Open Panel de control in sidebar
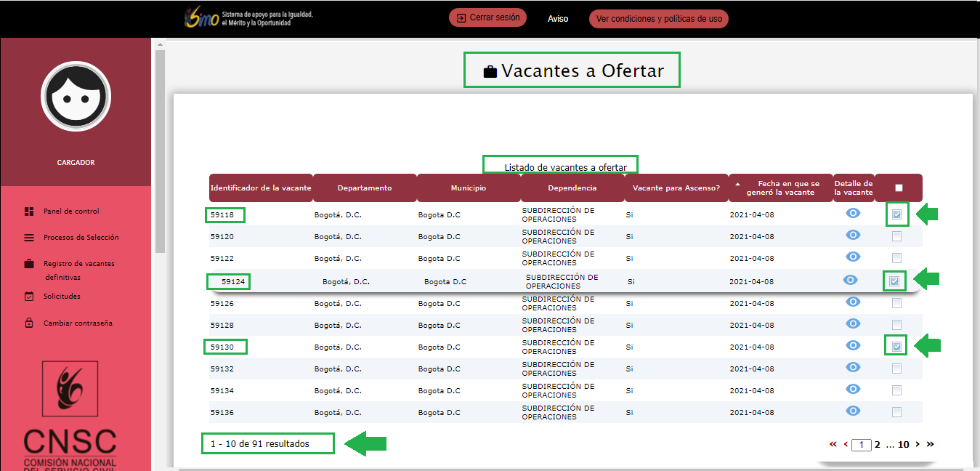The image size is (980, 471). pos(70,212)
